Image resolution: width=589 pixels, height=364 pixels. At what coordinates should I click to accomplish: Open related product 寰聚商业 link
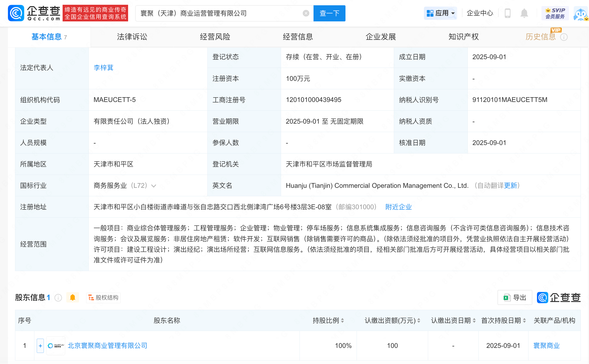click(x=546, y=346)
